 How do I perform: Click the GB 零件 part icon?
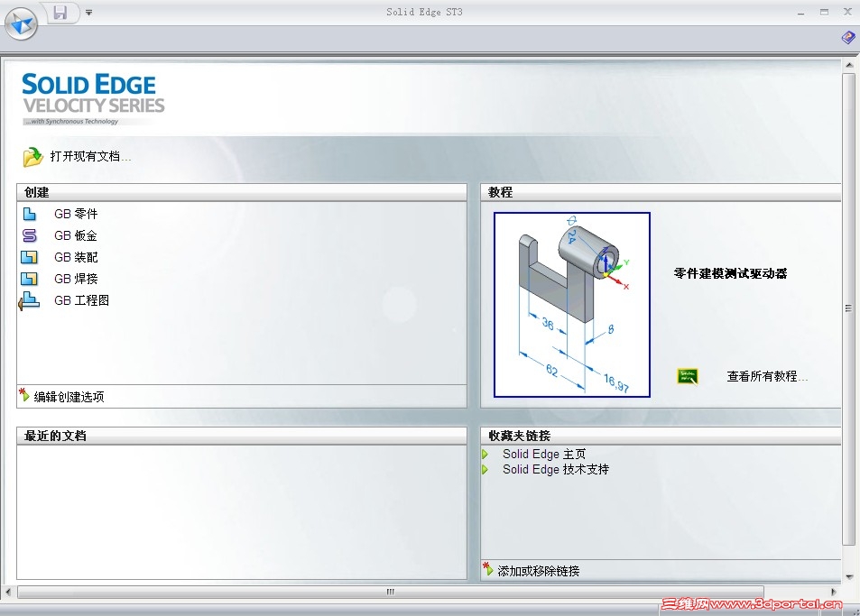[30, 214]
